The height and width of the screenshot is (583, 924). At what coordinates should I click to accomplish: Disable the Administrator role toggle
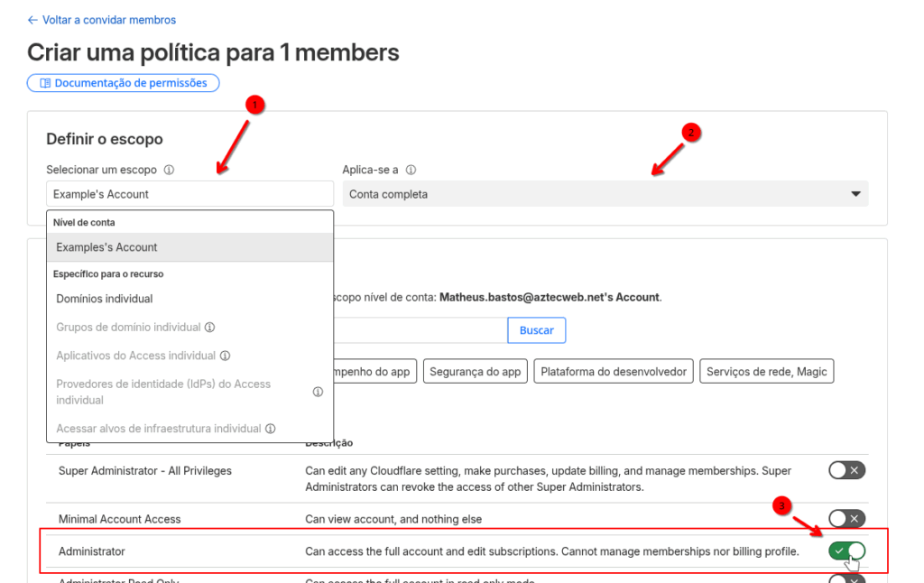coord(846,551)
